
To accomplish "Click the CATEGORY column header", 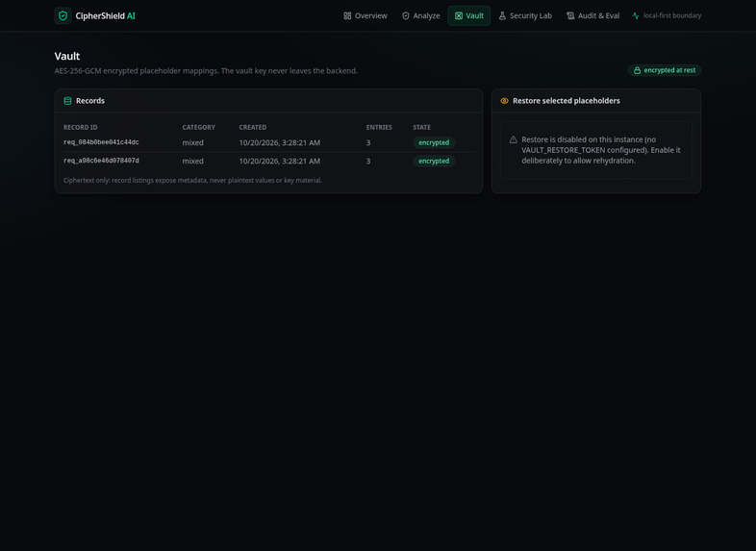I will (x=199, y=127).
